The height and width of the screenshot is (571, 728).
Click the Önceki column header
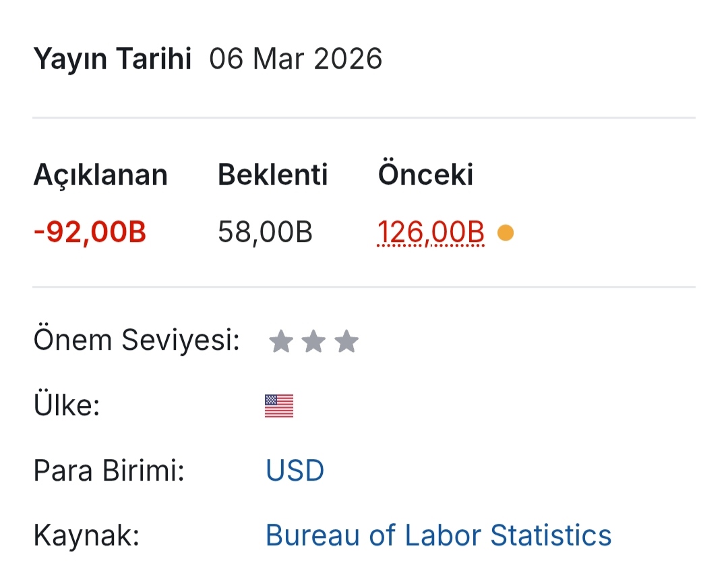point(425,175)
